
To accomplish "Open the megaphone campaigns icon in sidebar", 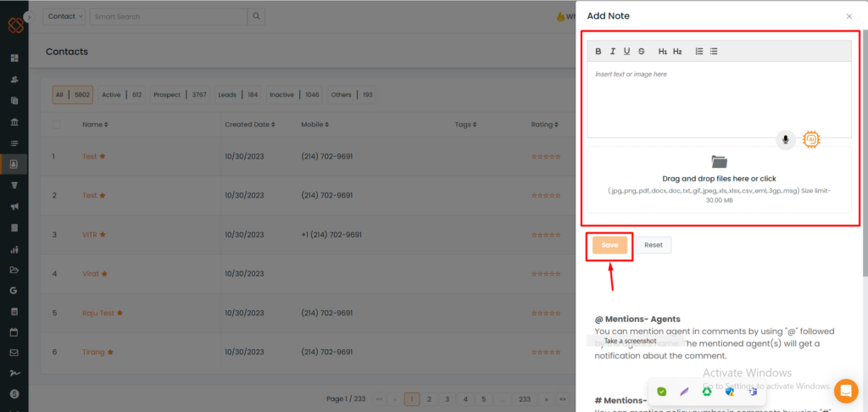I will pos(14,207).
